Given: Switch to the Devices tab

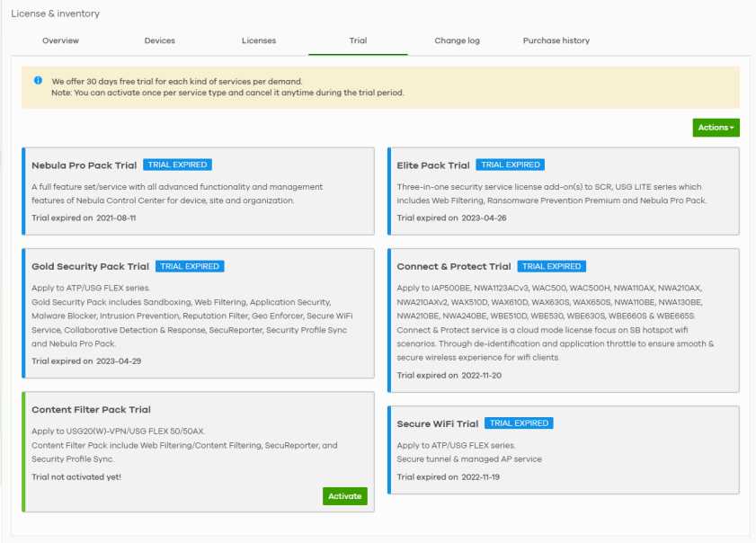Looking at the screenshot, I should tap(160, 40).
